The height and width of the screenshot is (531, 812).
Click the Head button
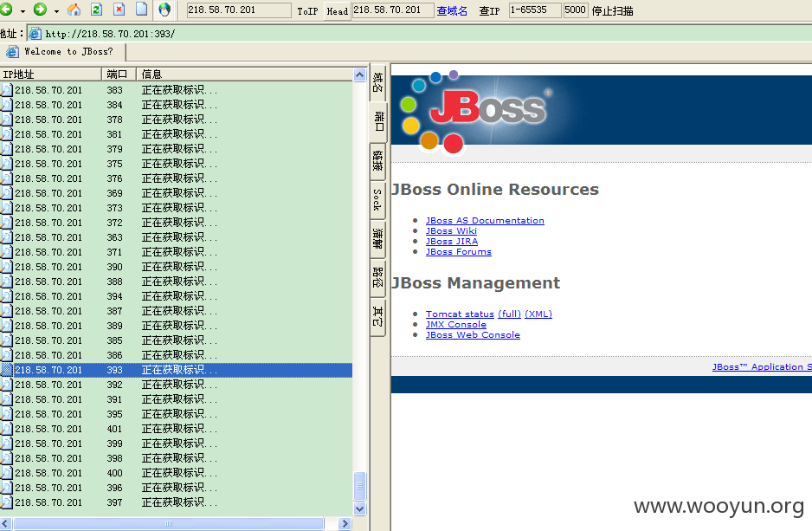(x=337, y=11)
